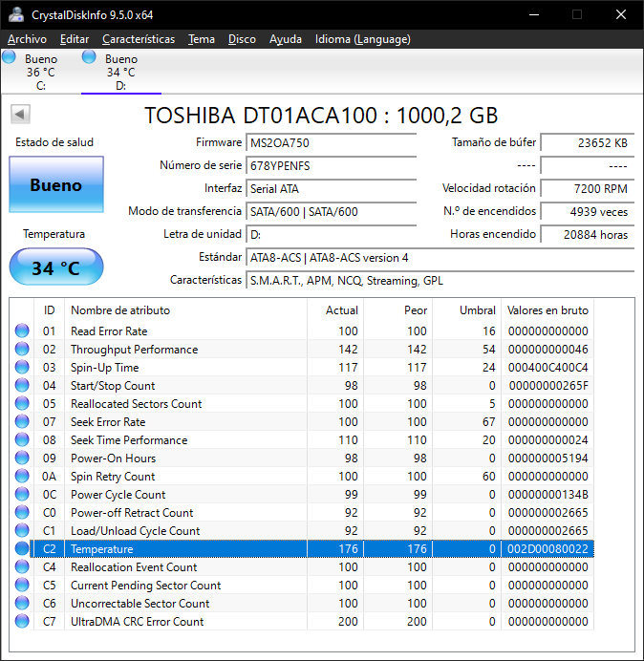
Task: Click the Actual column header
Action: coord(335,310)
